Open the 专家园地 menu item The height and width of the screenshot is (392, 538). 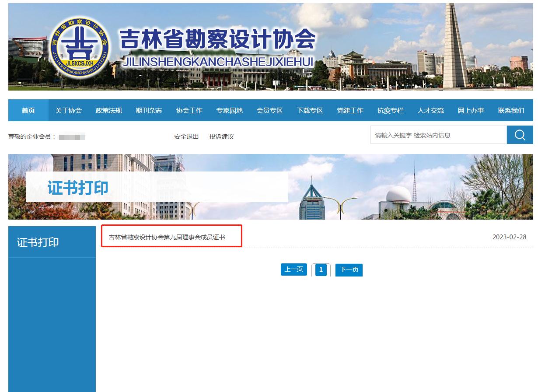(x=230, y=110)
